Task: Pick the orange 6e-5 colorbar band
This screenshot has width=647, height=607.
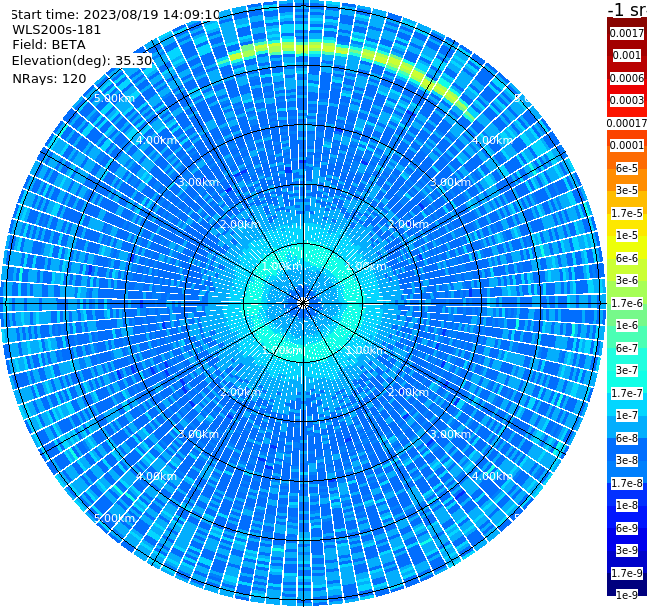Action: click(627, 168)
